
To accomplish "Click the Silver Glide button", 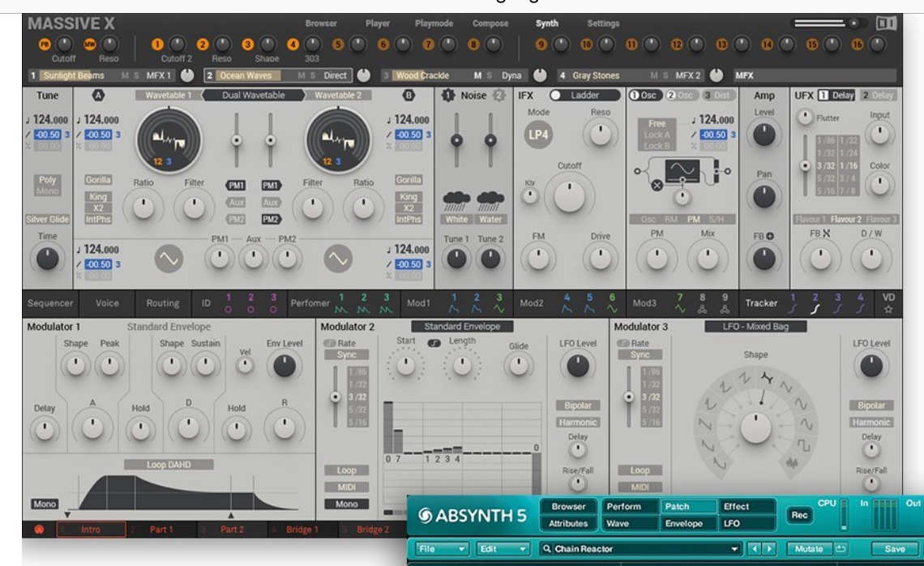I will coord(47,219).
